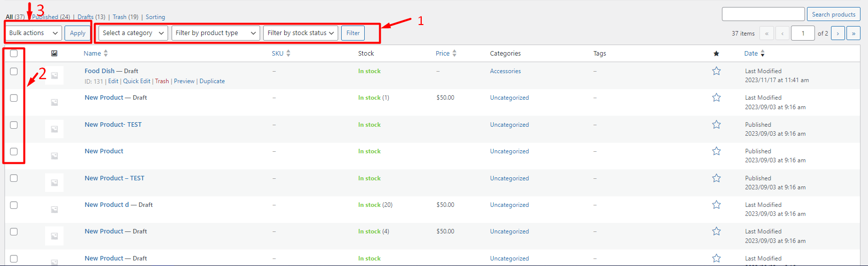Image resolution: width=868 pixels, height=266 pixels.
Task: Click the featured star column header
Action: click(716, 53)
